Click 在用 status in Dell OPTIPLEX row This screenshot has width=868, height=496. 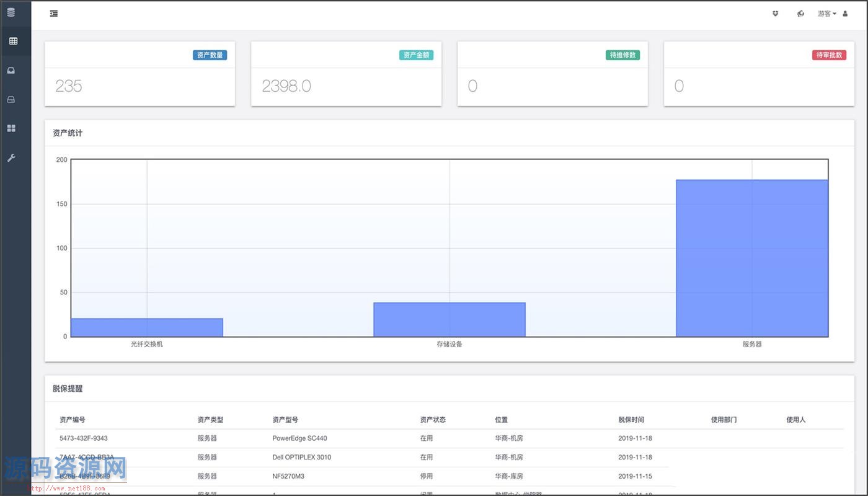[427, 458]
